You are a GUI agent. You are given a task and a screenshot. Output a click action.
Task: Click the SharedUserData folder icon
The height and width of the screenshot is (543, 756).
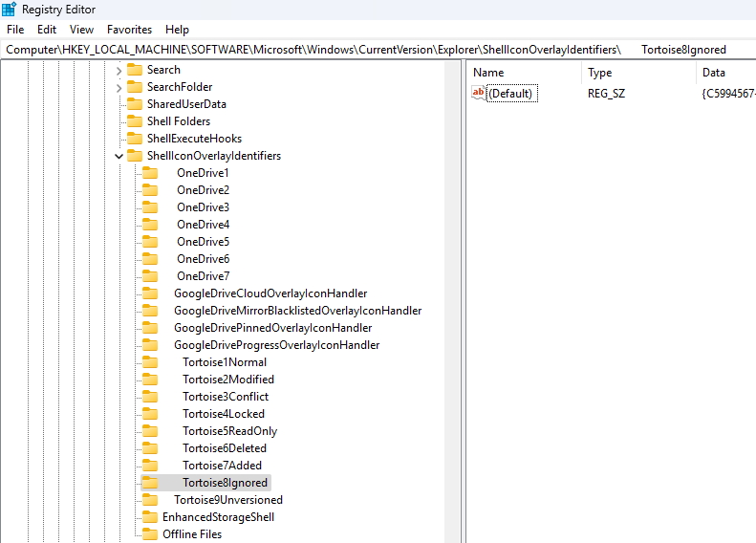[x=135, y=104]
